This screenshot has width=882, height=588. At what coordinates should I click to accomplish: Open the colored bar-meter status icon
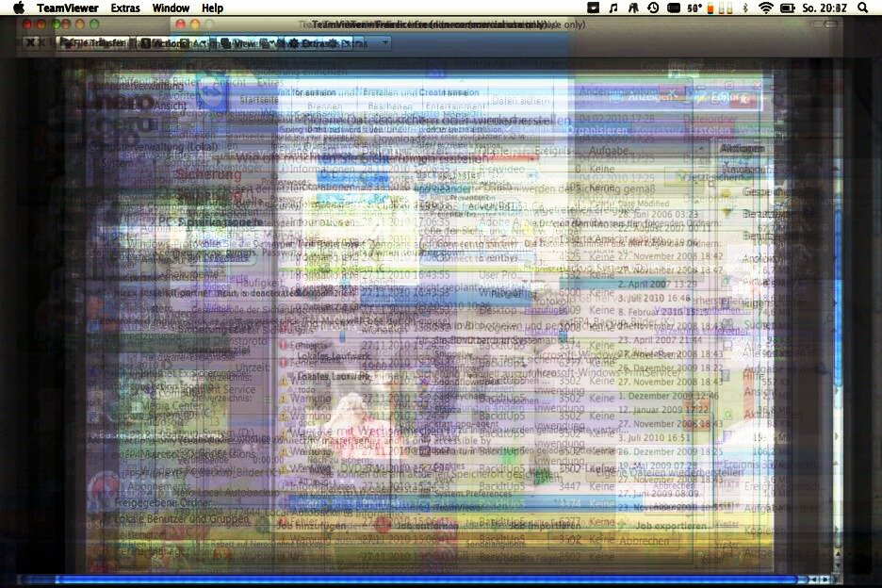(x=720, y=8)
